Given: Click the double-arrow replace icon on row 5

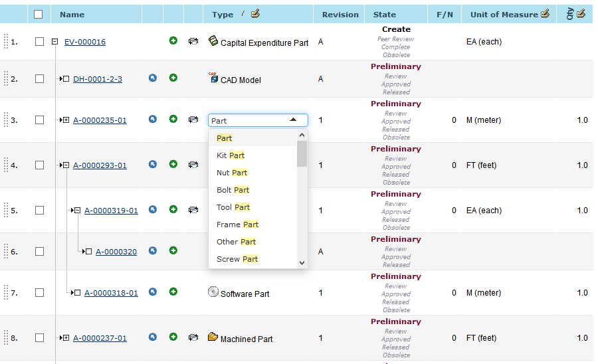Looking at the screenshot, I should (x=193, y=211).
